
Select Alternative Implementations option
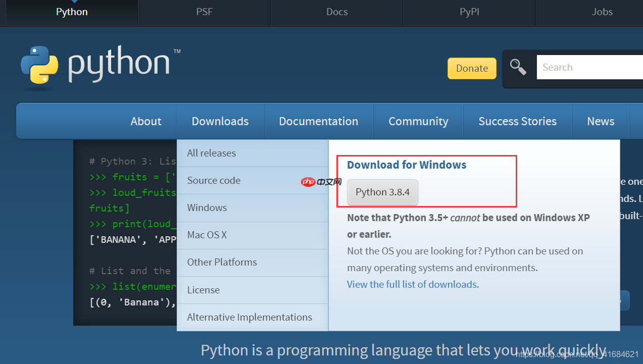click(249, 317)
